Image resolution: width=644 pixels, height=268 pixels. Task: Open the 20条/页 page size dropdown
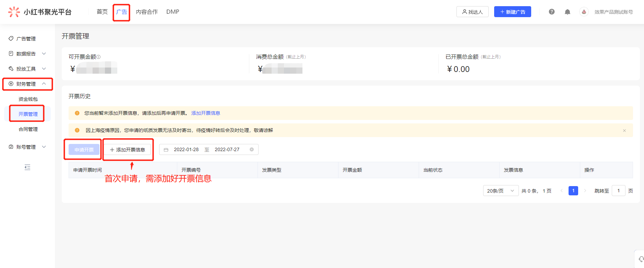pos(500,191)
